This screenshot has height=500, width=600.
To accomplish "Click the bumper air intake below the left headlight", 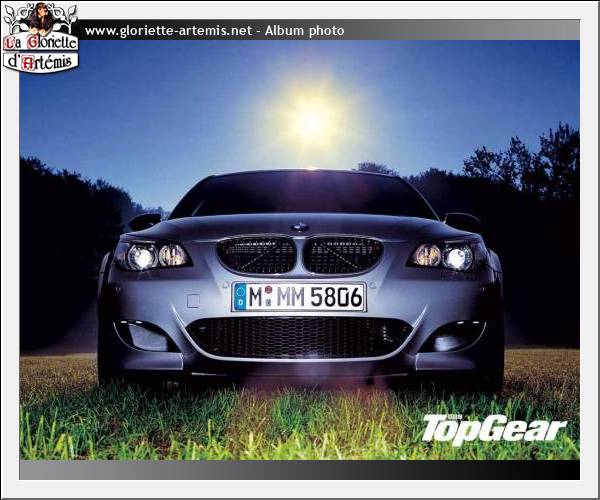I will pyautogui.click(x=145, y=335).
